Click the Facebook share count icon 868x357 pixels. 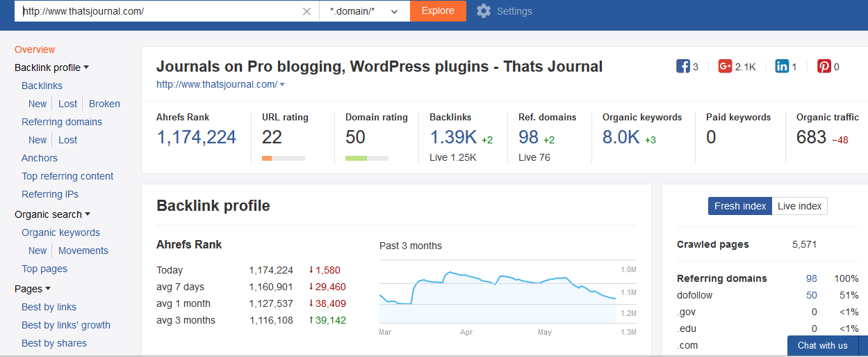pyautogui.click(x=683, y=67)
